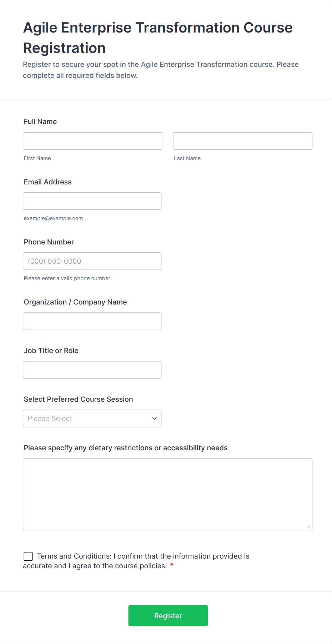Focus the Last Name text box

pos(242,141)
